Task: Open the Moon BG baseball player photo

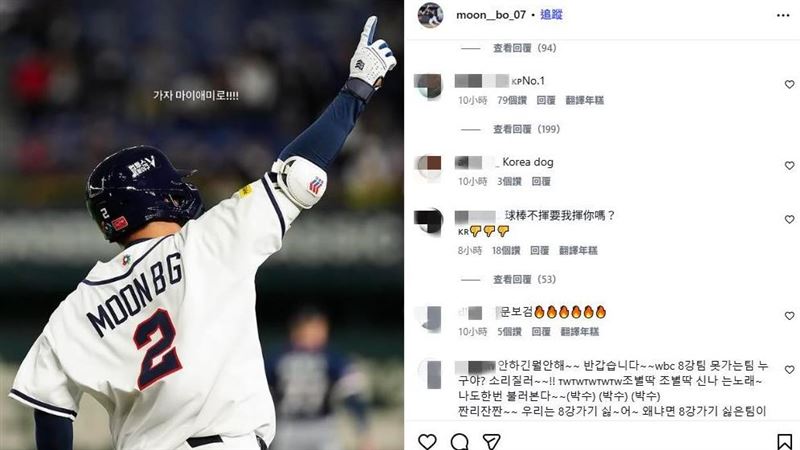Action: (202, 225)
